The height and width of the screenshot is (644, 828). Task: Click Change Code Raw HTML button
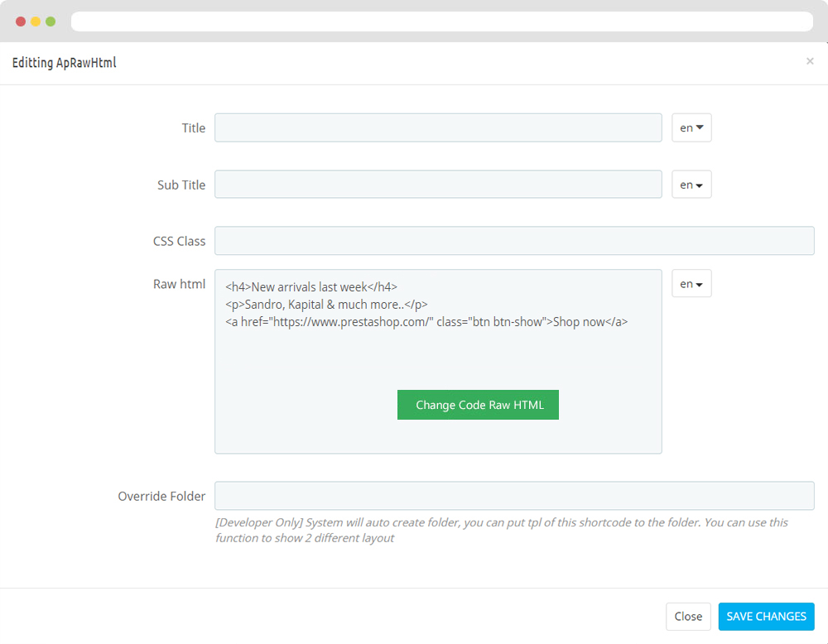[478, 405]
